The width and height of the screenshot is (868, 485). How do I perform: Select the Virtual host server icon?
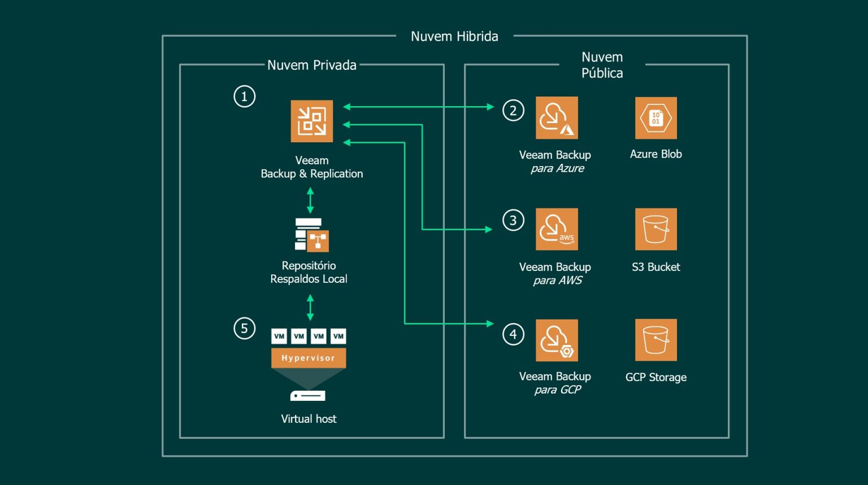tap(308, 396)
